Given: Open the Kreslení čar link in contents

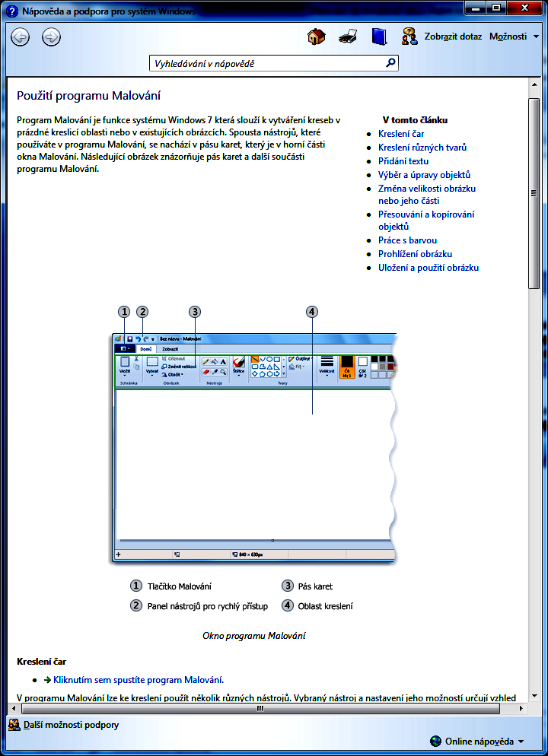Looking at the screenshot, I should tap(401, 134).
